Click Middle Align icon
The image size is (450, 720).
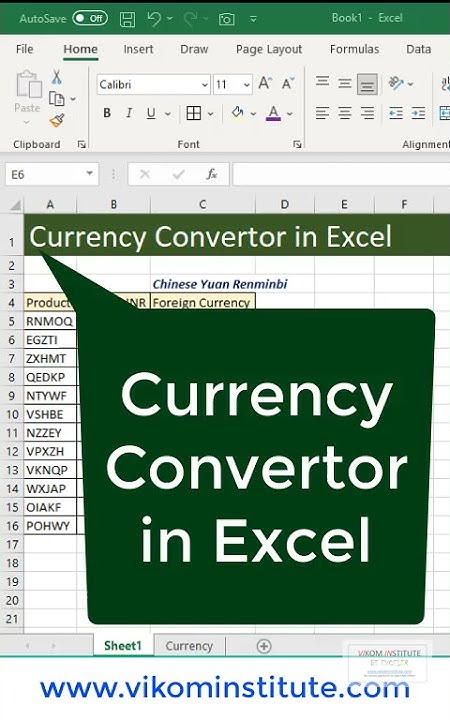click(344, 84)
